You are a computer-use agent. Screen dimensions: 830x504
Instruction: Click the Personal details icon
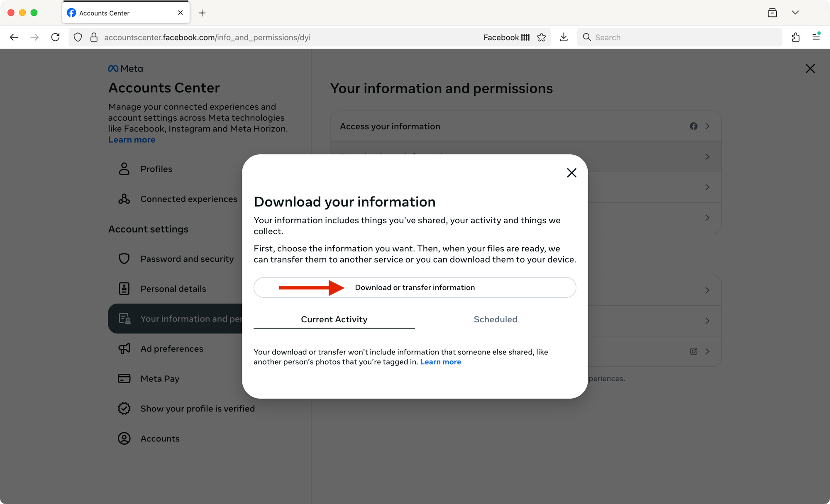coord(124,288)
